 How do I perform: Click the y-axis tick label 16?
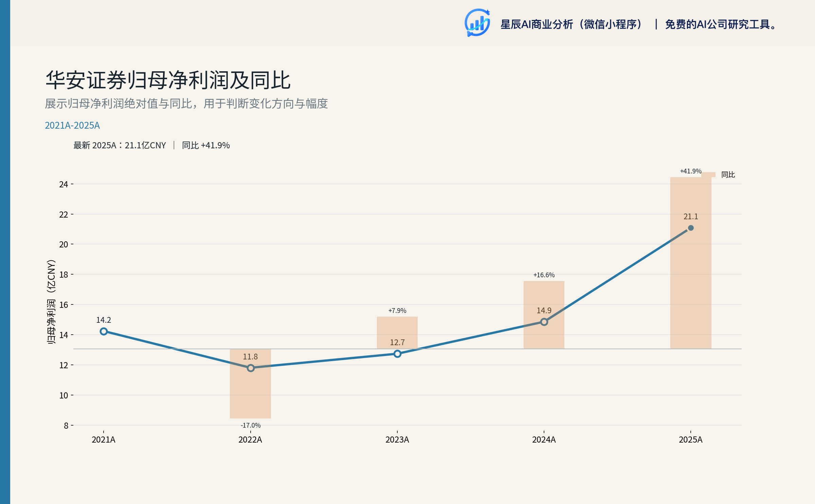(64, 305)
